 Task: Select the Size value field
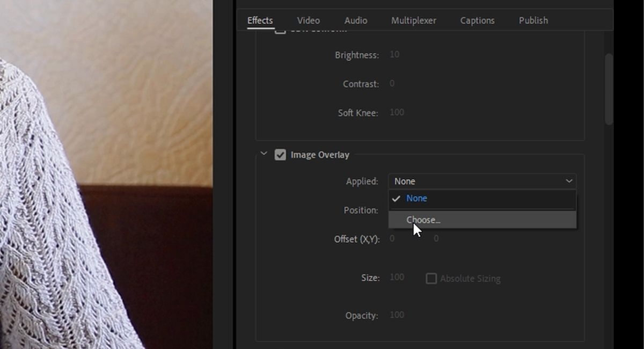coord(397,278)
